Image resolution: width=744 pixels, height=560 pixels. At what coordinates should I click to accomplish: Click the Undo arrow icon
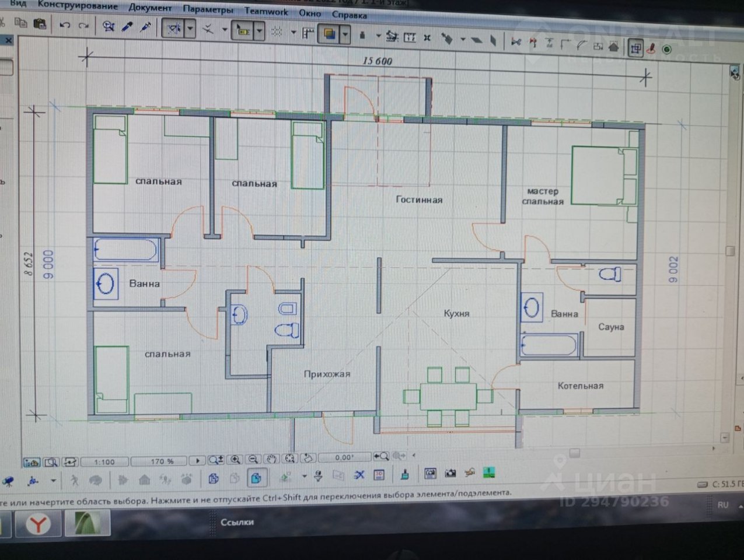point(65,26)
